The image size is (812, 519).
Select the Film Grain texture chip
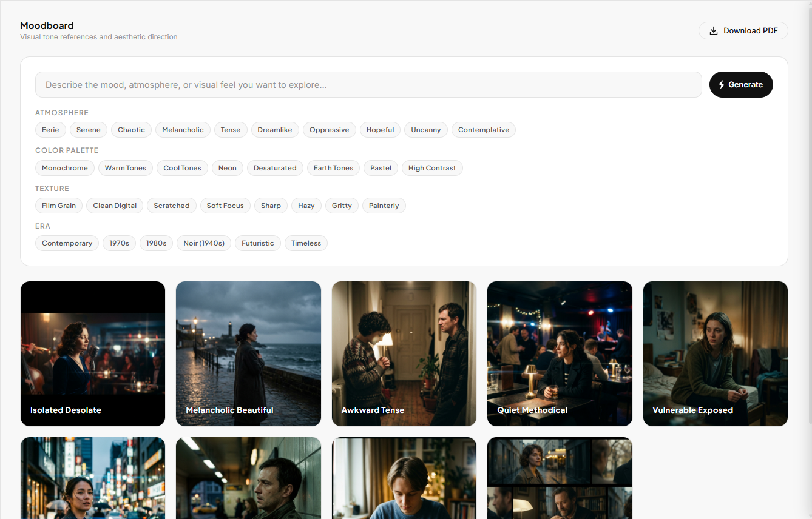59,206
